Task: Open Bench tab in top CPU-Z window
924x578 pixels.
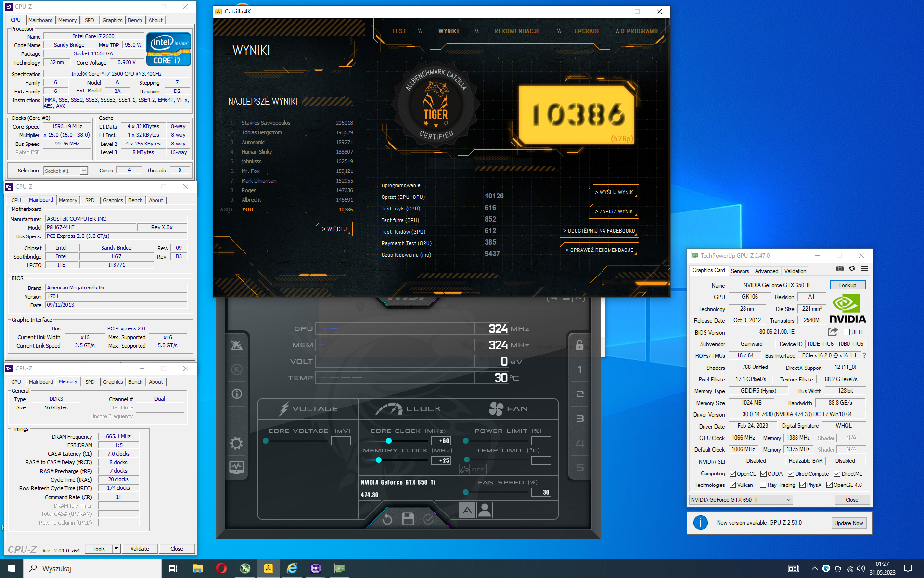Action: [135, 20]
